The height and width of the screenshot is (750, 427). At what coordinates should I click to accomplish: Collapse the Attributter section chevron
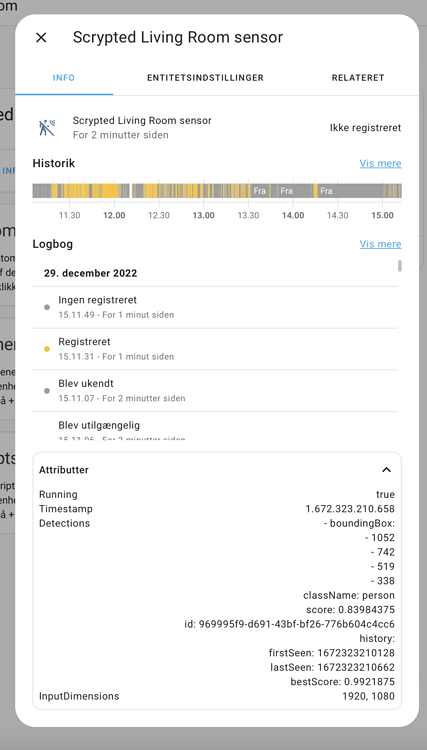(386, 470)
